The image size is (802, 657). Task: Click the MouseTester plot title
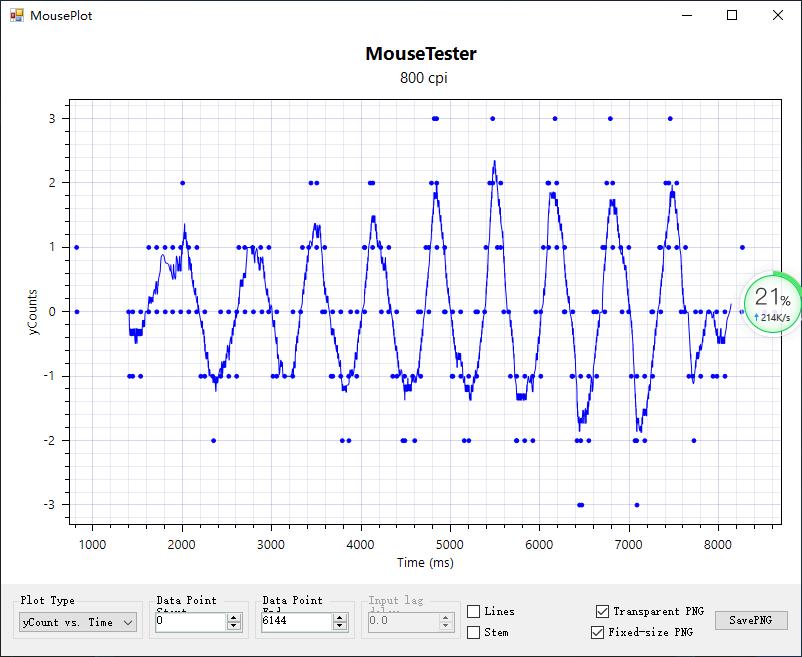click(x=420, y=54)
